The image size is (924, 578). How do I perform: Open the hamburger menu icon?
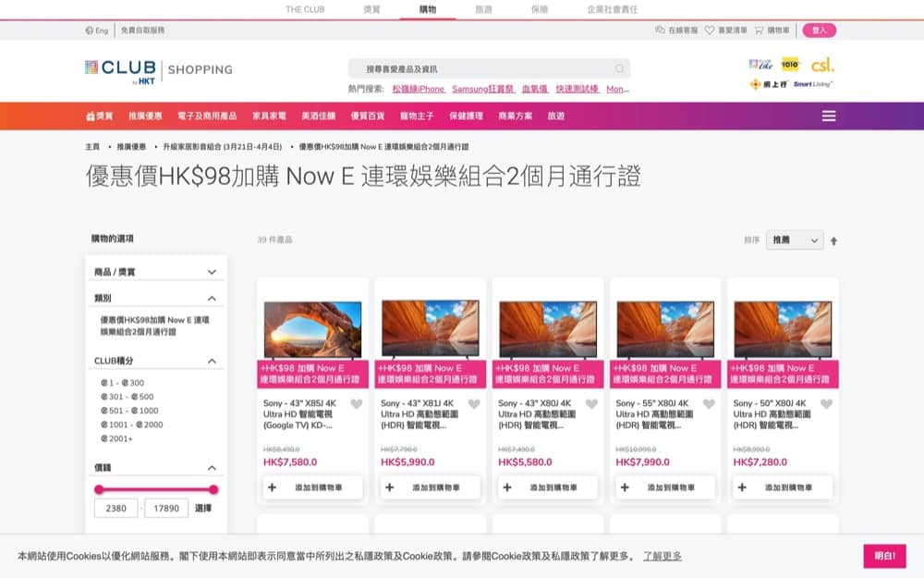click(x=829, y=117)
